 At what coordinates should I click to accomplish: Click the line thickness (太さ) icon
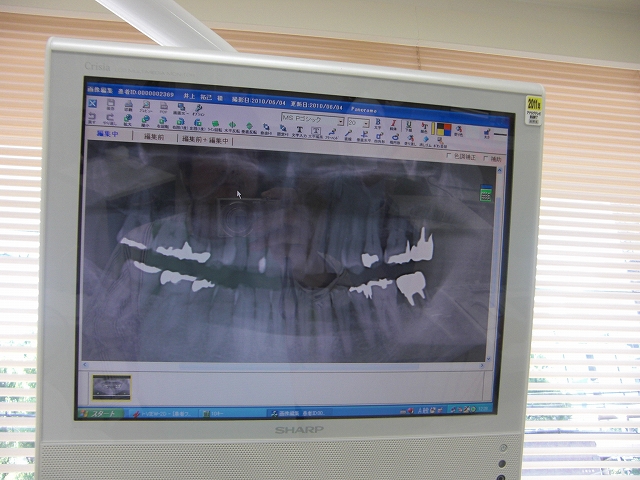point(487,132)
